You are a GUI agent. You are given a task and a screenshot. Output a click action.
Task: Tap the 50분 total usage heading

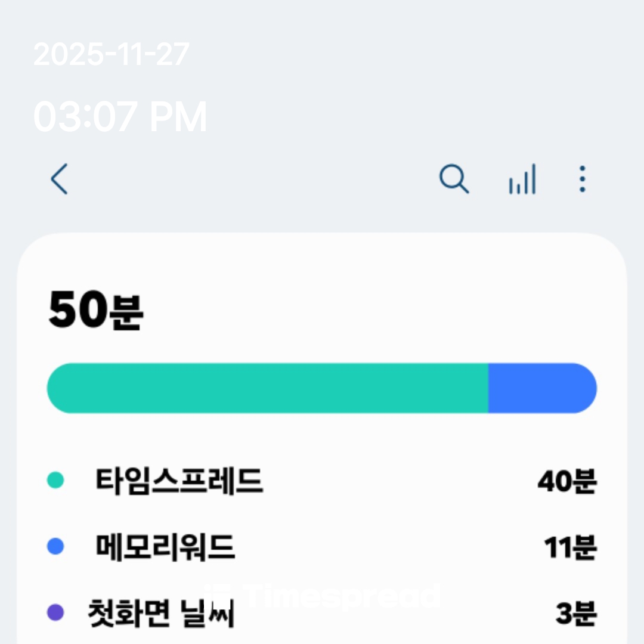[x=95, y=312]
